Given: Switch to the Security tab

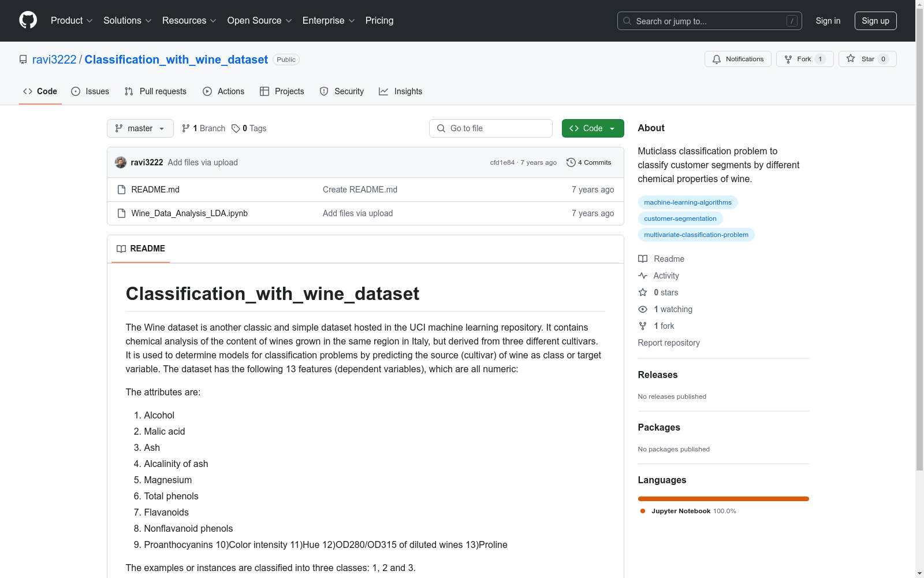Looking at the screenshot, I should tap(342, 91).
